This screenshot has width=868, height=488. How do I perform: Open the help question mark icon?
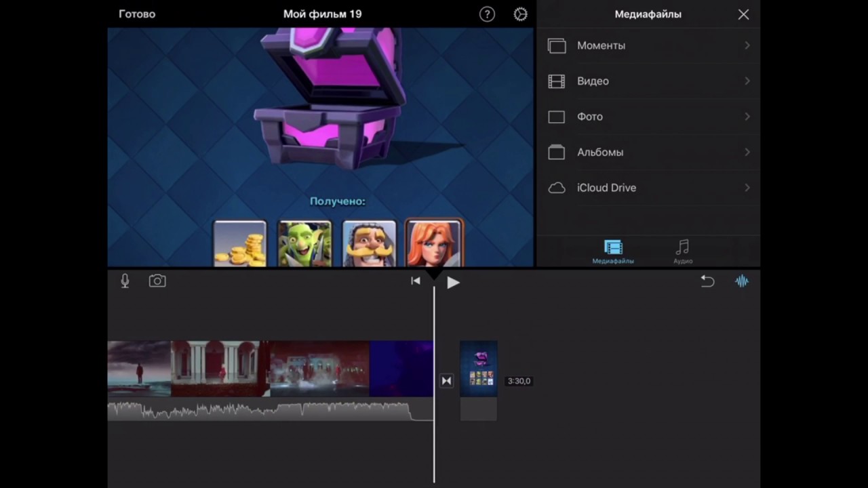[487, 14]
